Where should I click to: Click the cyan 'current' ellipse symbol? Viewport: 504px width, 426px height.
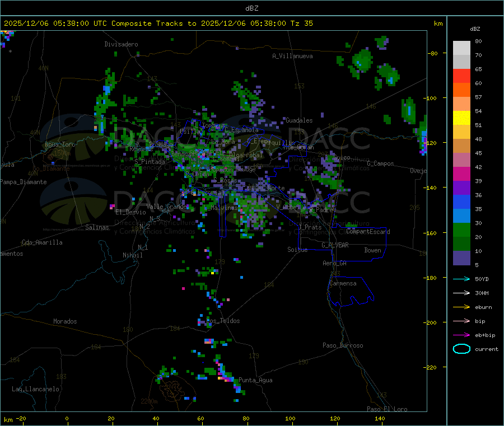pyautogui.click(x=461, y=349)
